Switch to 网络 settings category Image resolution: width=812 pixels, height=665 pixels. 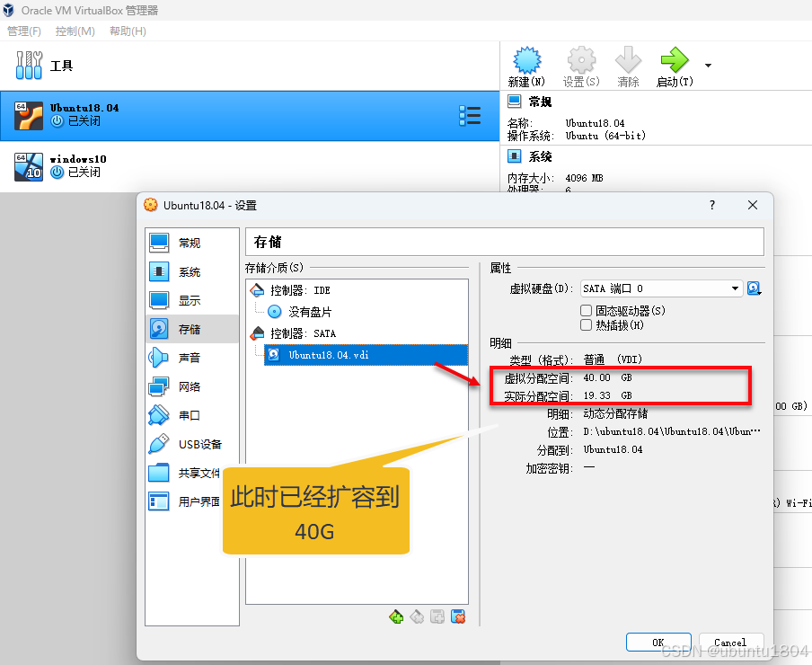(x=192, y=386)
